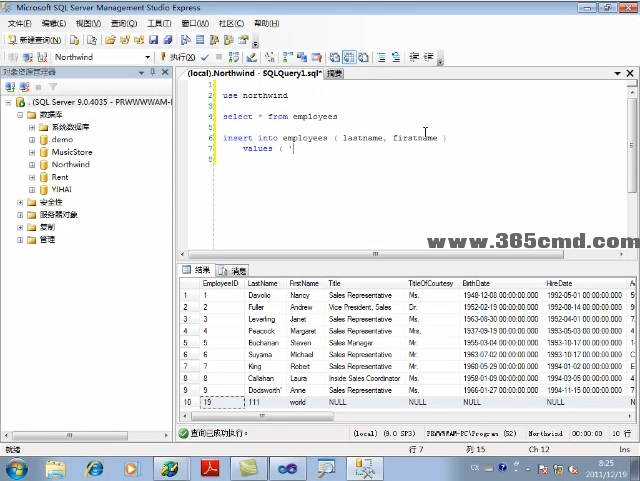640x481 pixels.
Task: Open the Edit (编辑) menu
Action: pos(53,23)
